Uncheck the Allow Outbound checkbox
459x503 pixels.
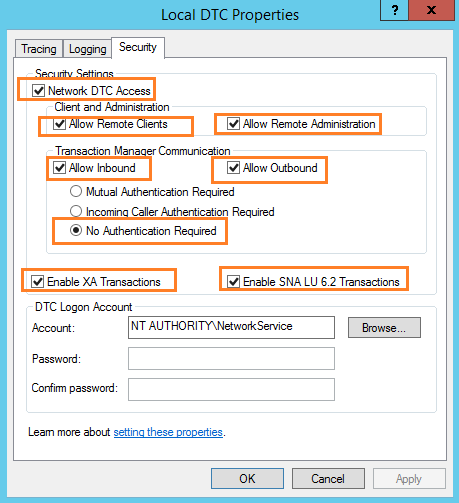233,167
